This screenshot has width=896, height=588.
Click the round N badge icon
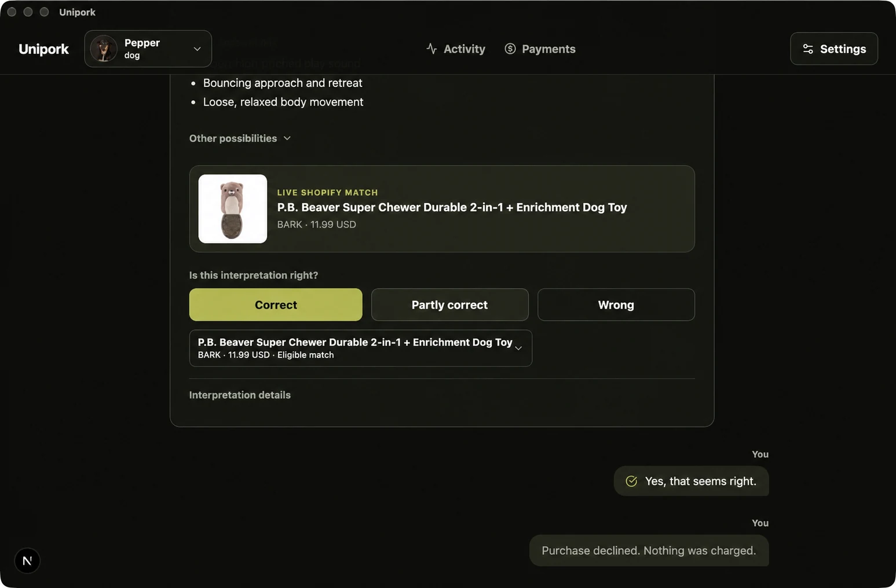tap(27, 561)
